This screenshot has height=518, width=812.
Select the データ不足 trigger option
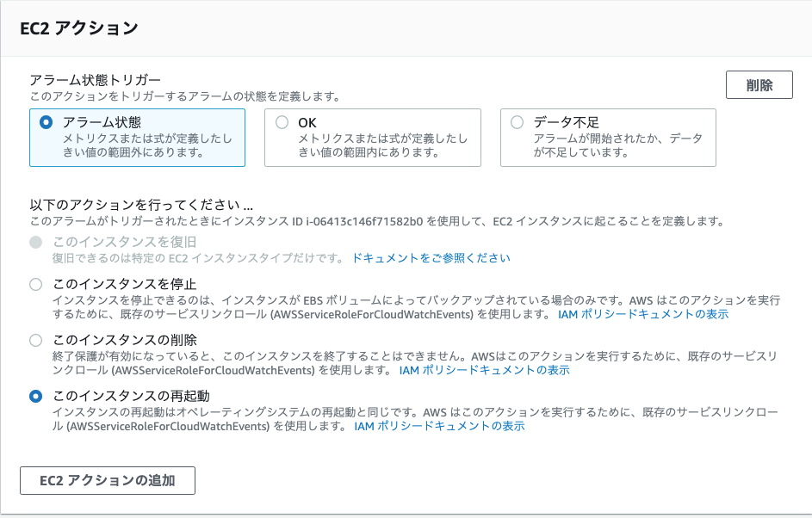(608, 138)
